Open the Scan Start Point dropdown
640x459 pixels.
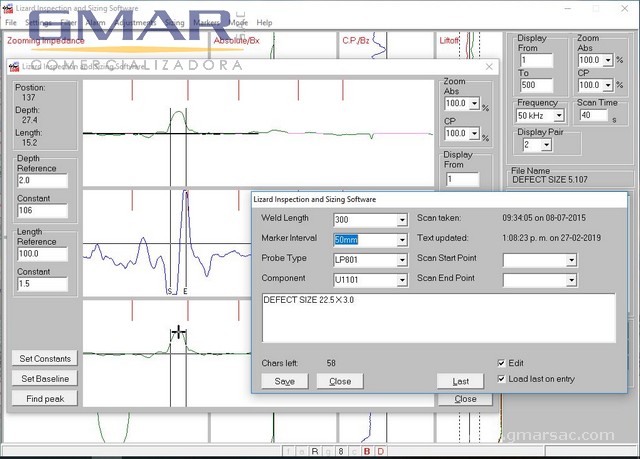click(571, 260)
